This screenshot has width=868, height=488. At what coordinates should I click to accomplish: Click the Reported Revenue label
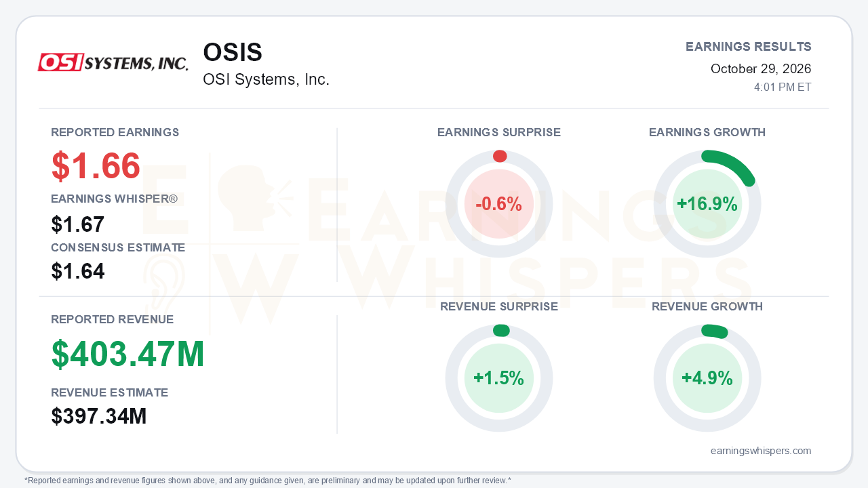click(x=113, y=319)
